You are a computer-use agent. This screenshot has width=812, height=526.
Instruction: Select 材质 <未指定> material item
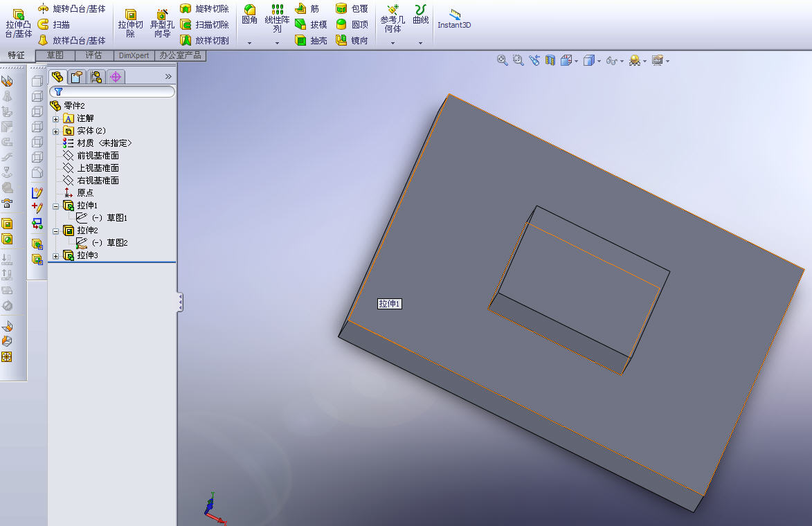pos(98,143)
